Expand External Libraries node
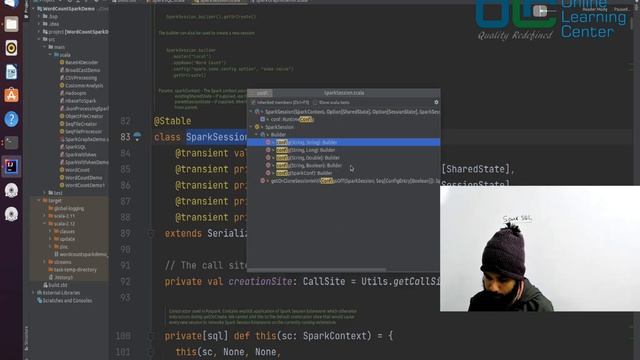 pos(33,293)
